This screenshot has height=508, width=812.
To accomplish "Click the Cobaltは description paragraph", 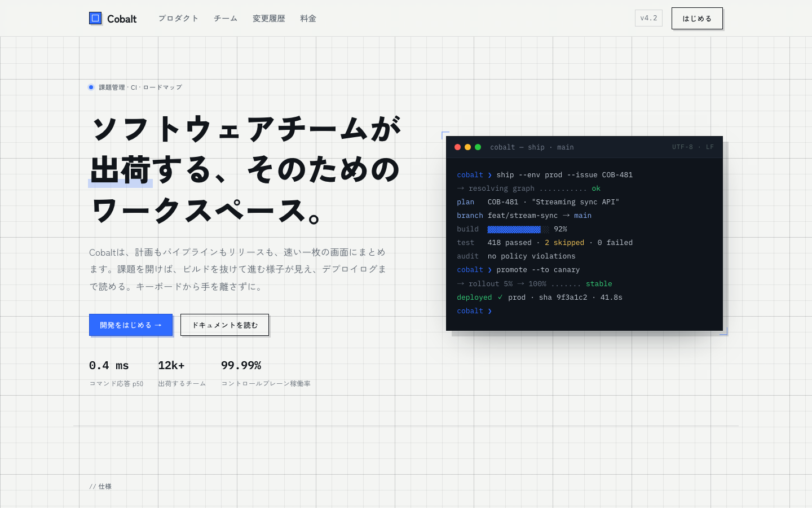I will [x=237, y=269].
